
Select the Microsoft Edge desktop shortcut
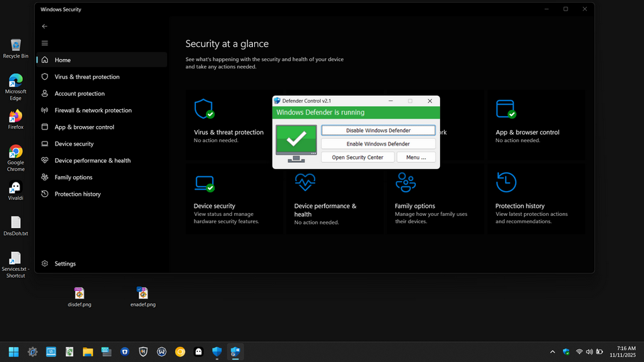[15, 87]
